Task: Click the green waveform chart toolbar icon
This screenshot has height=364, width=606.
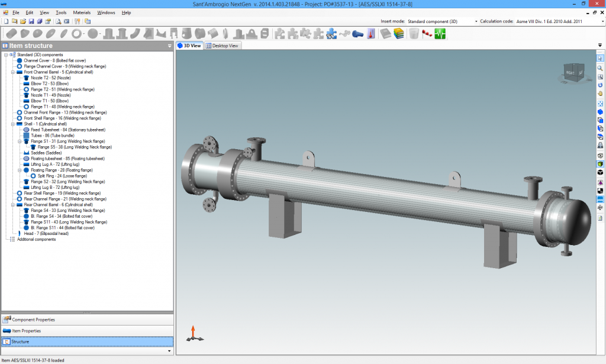Action: [x=440, y=34]
